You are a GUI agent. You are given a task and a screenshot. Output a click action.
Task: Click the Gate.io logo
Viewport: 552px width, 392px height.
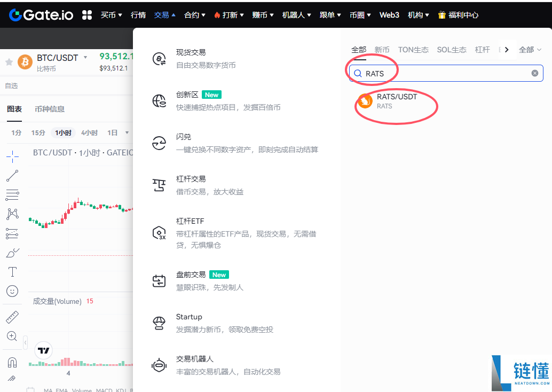click(x=41, y=15)
